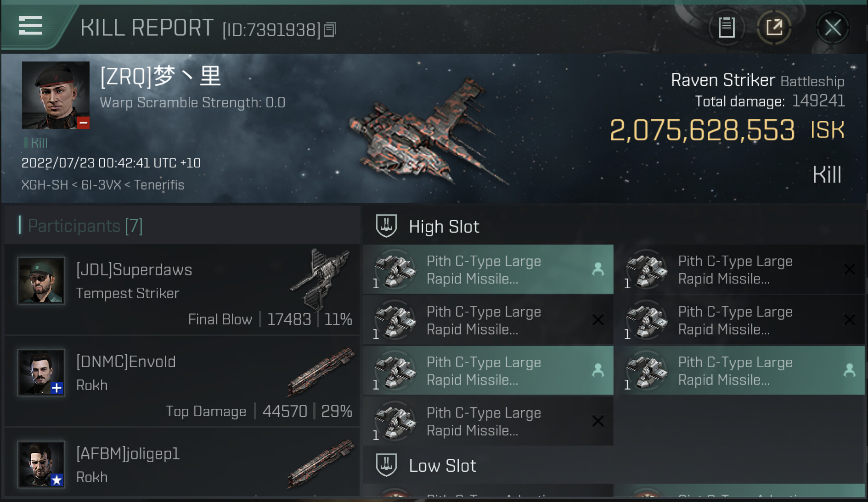The image size is (868, 502).
Task: Click the share export icon
Action: pos(774,28)
